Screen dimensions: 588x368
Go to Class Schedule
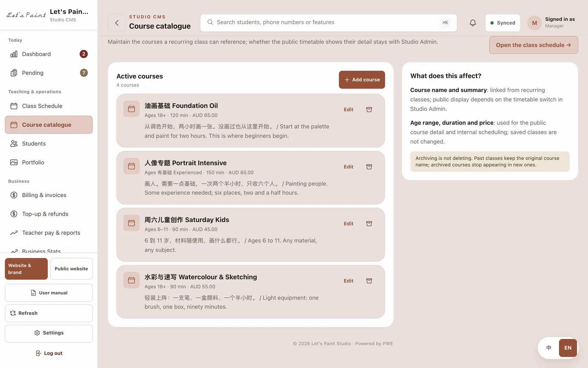click(49, 106)
